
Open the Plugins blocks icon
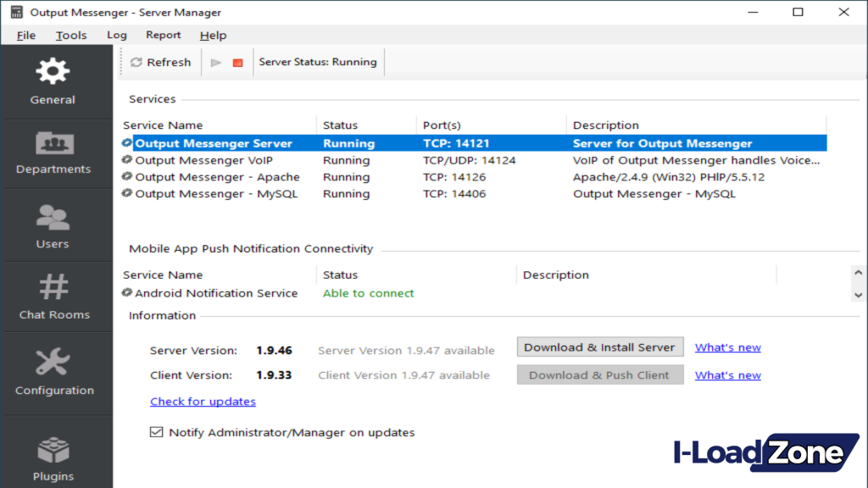(53, 450)
